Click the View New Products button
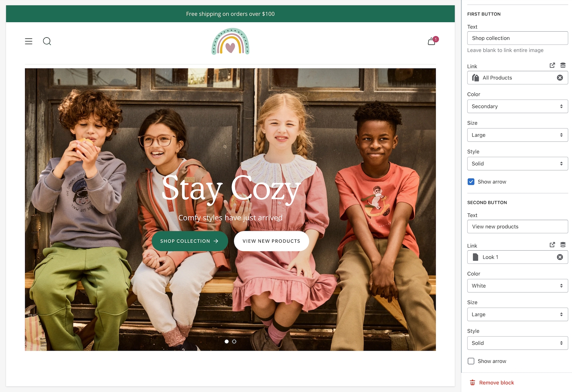This screenshot has height=392, width=572. click(x=271, y=241)
